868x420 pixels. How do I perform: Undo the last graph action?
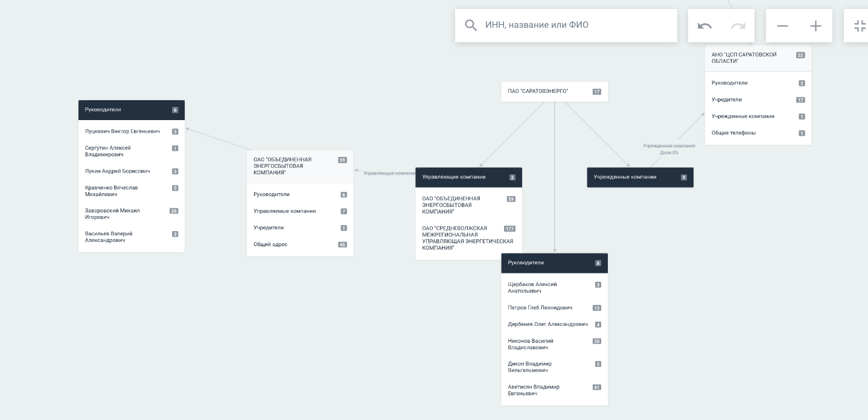click(x=704, y=26)
